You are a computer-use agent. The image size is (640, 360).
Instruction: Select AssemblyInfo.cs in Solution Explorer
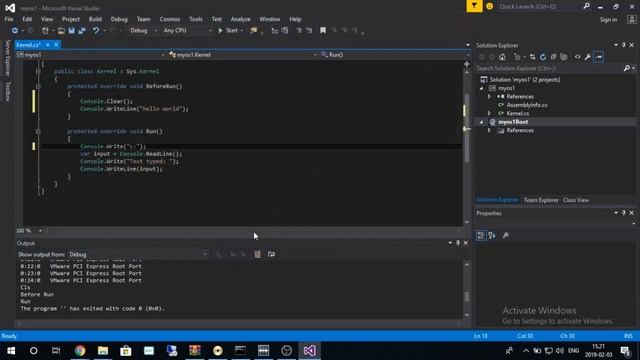coord(527,105)
